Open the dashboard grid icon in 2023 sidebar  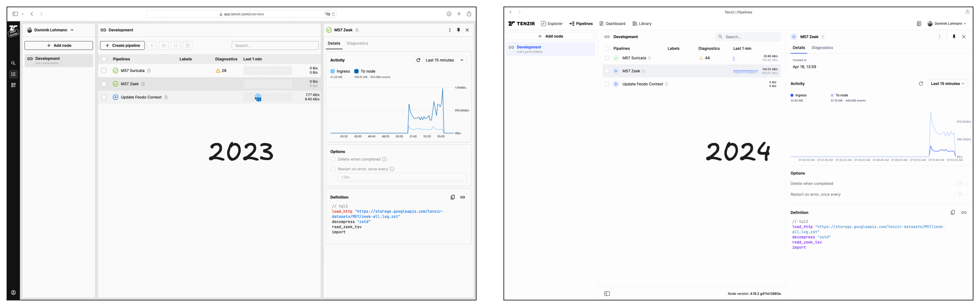(13, 85)
